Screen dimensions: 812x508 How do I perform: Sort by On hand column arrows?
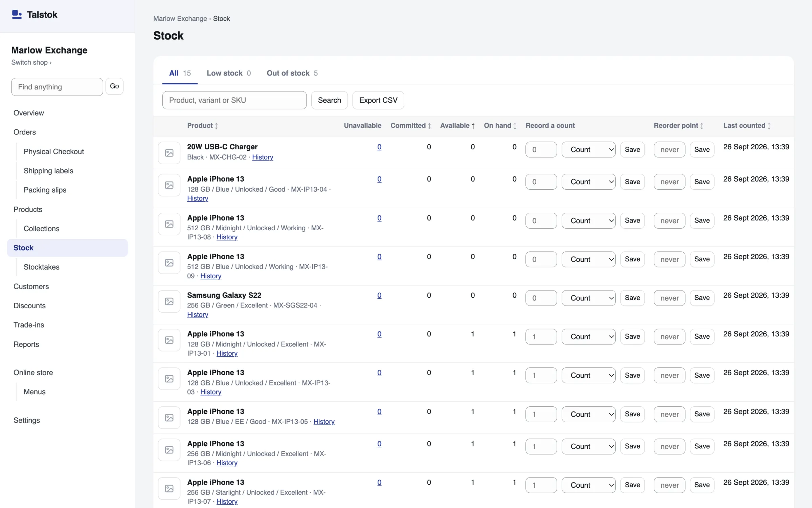point(515,126)
